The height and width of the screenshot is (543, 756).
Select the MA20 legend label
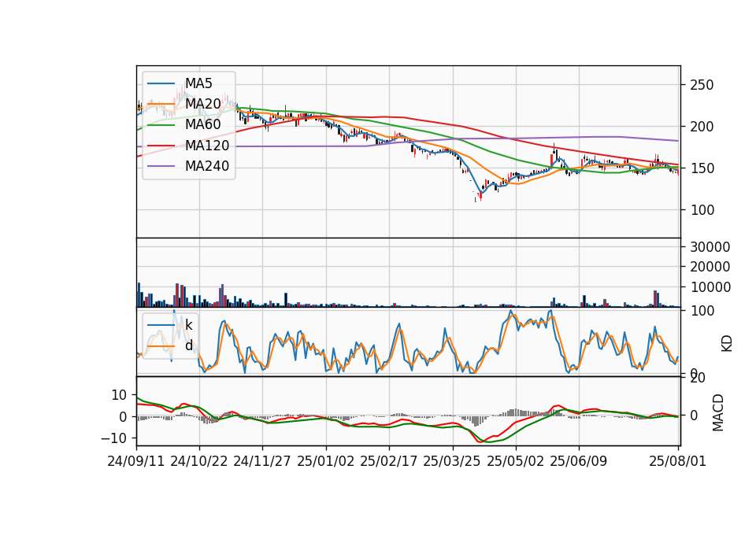pyautogui.click(x=203, y=104)
